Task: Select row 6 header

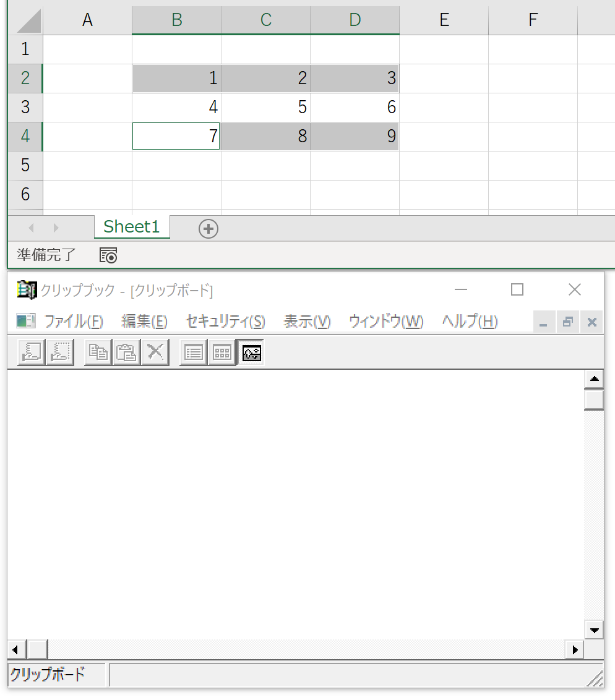Action: [x=25, y=194]
